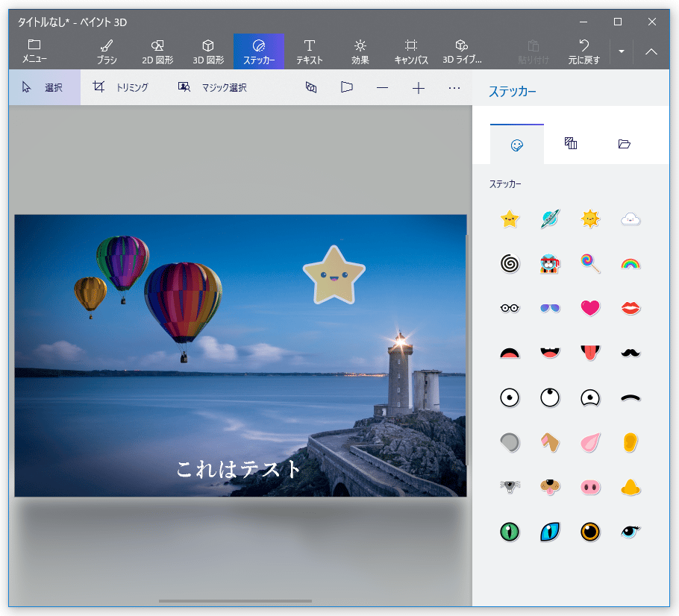Image resolution: width=679 pixels, height=616 pixels.
Task: Choose the トリミング crop tool
Action: 121,87
